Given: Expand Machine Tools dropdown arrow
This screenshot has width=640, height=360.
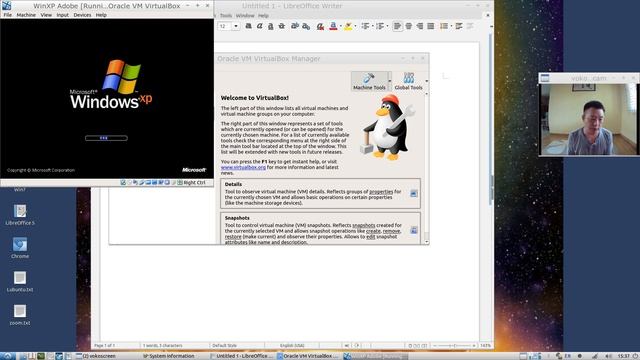Looking at the screenshot, I should coord(390,81).
